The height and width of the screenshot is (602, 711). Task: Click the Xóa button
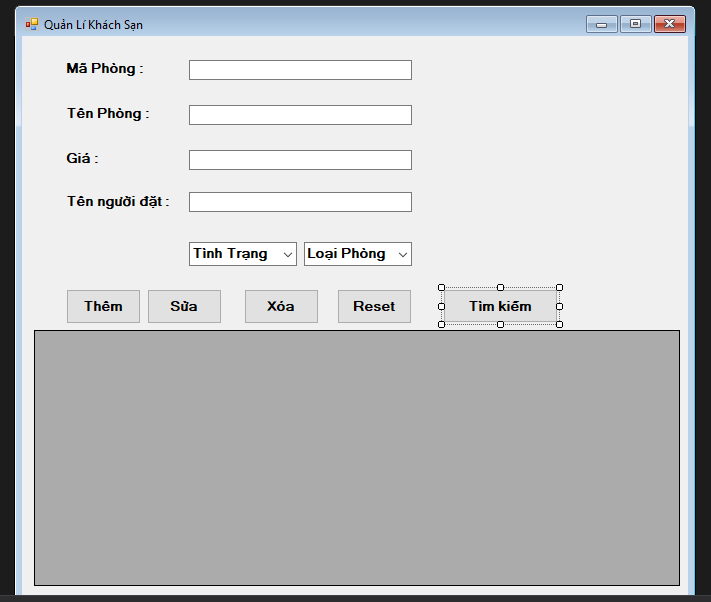[x=281, y=306]
